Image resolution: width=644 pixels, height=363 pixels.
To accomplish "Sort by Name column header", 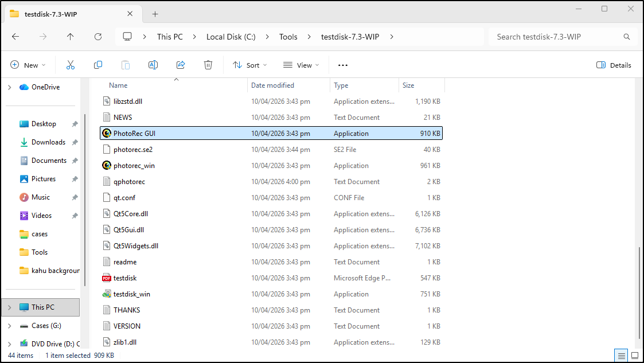I will pos(174,85).
